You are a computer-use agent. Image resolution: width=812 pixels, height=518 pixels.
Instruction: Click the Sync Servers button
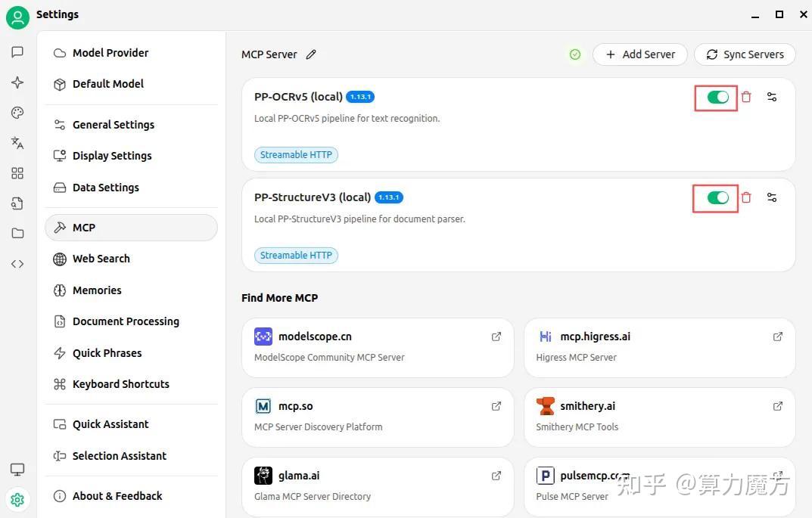tap(745, 54)
